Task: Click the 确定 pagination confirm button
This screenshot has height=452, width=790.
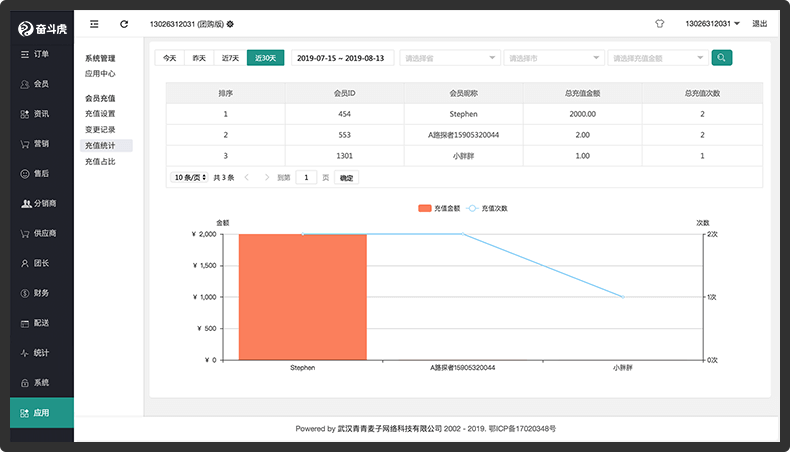Action: [346, 177]
